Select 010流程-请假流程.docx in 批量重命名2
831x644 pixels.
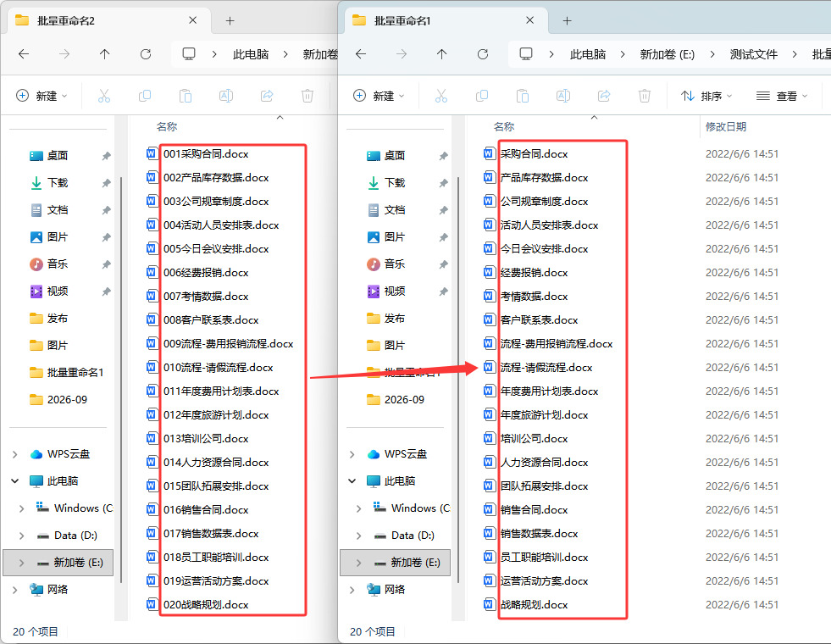point(218,367)
